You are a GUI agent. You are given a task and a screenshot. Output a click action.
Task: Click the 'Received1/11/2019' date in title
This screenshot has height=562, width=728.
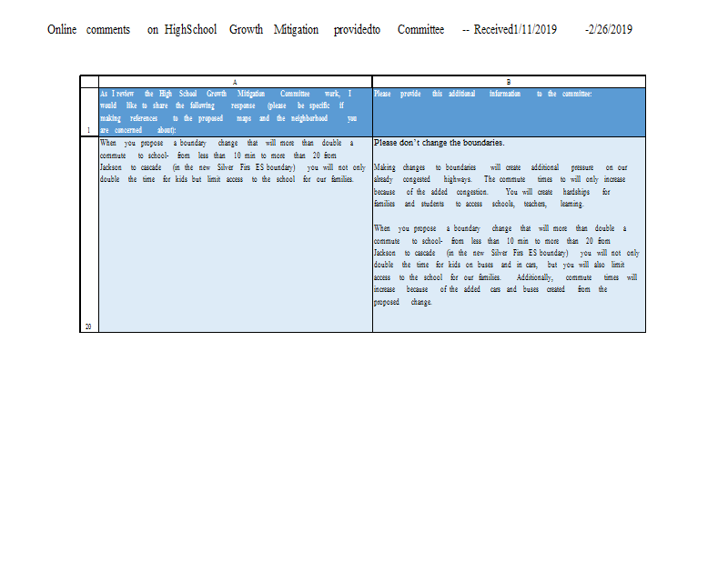[x=515, y=30]
